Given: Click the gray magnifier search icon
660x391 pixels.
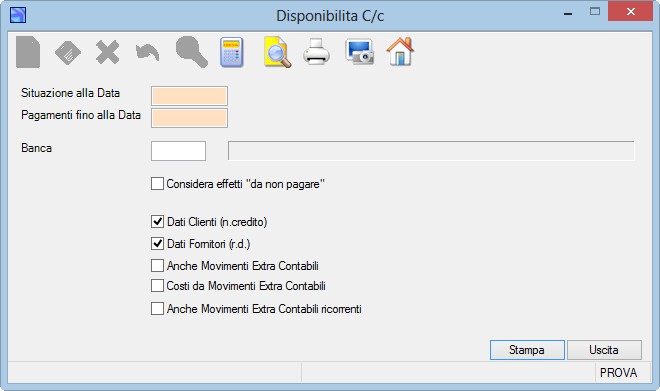Looking at the screenshot, I should point(192,52).
